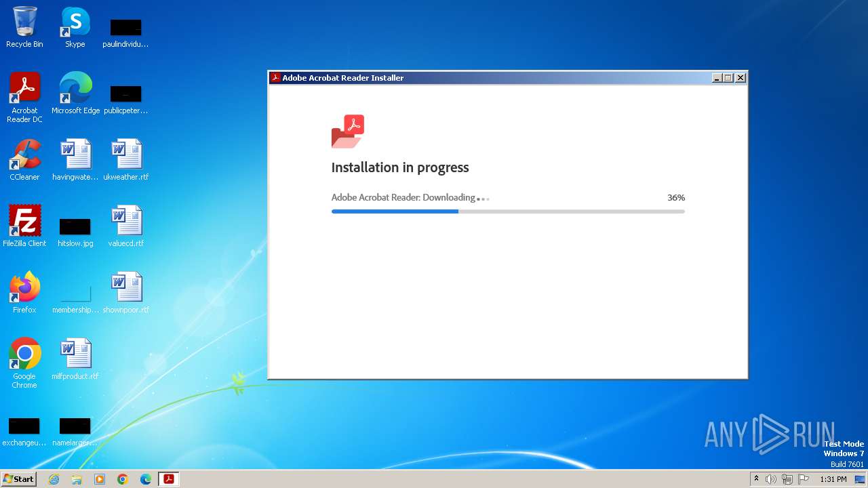Close the Adobe Acrobat Reader Installer
This screenshot has width=868, height=488.
coord(741,78)
